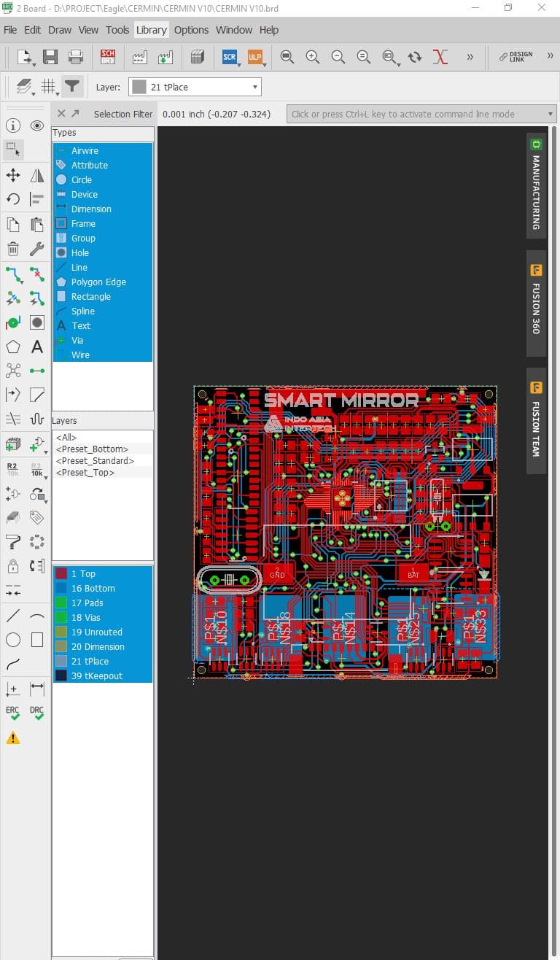Open the Layer dropdown showing 21 tPlace
Screen dimensions: 560x960
coord(195,87)
